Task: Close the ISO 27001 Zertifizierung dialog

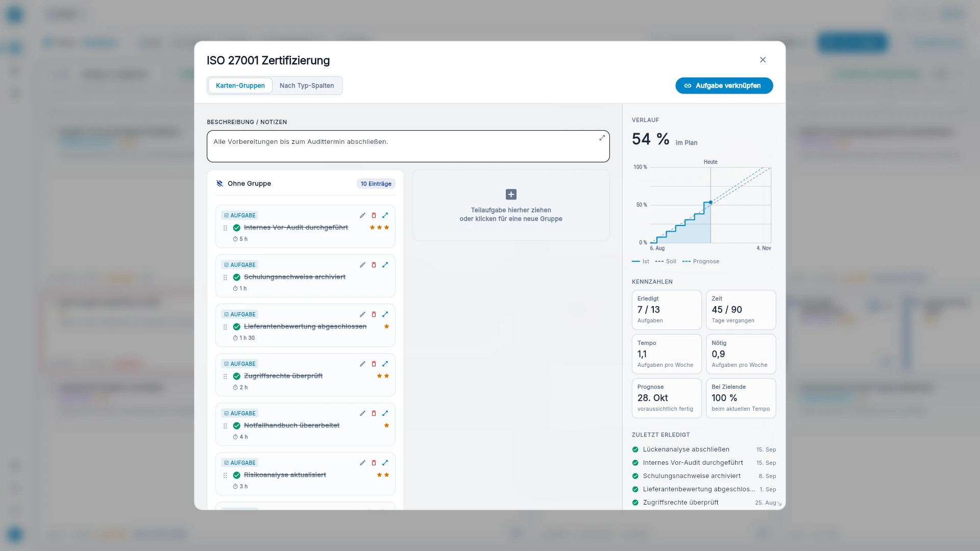Action: tap(763, 60)
